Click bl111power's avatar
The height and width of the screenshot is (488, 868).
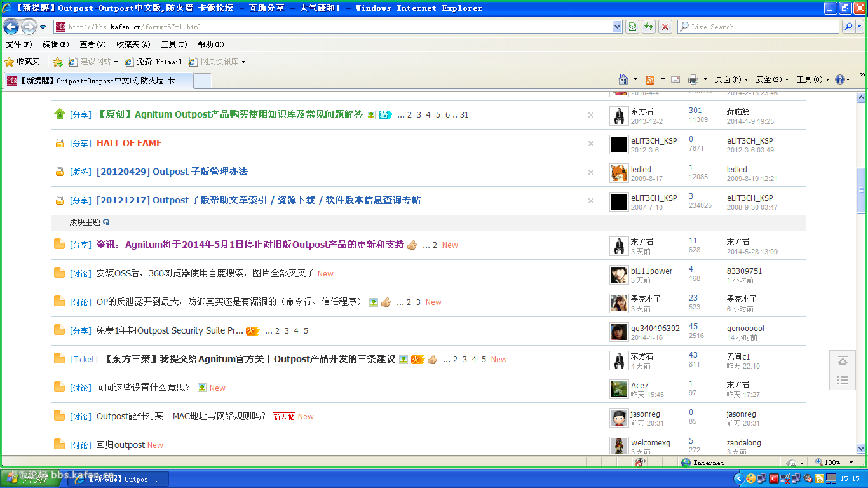coord(619,274)
